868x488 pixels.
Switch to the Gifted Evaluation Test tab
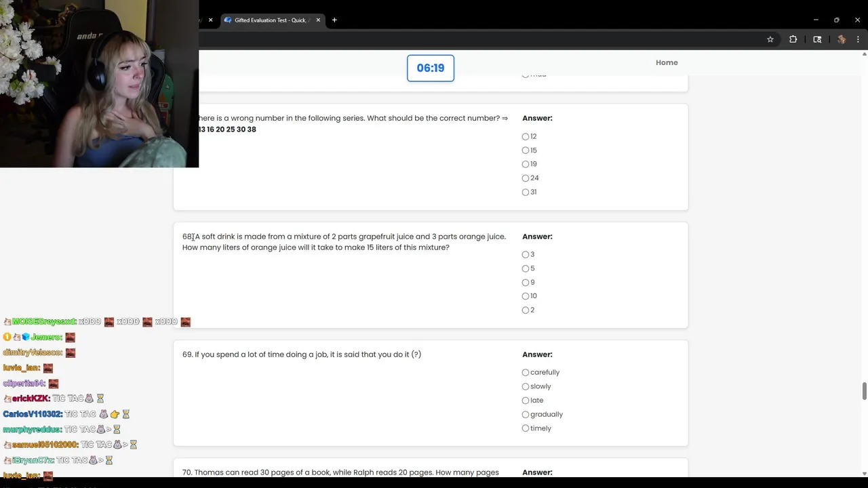tap(271, 20)
